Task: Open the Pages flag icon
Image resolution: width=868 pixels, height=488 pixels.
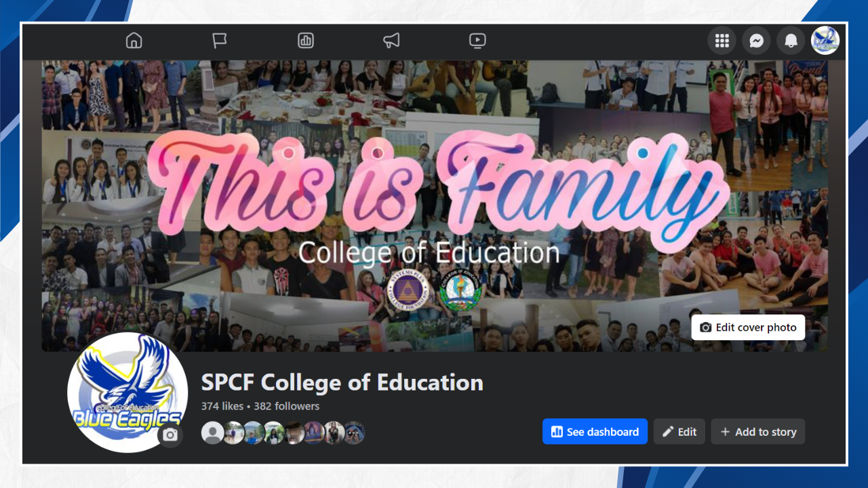Action: click(x=220, y=41)
